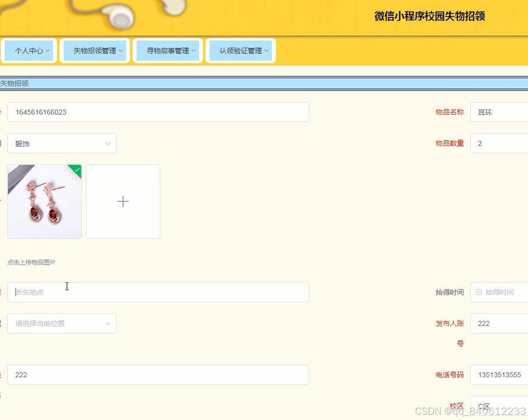Click the chevron beside 失物招领管理

point(119,50)
